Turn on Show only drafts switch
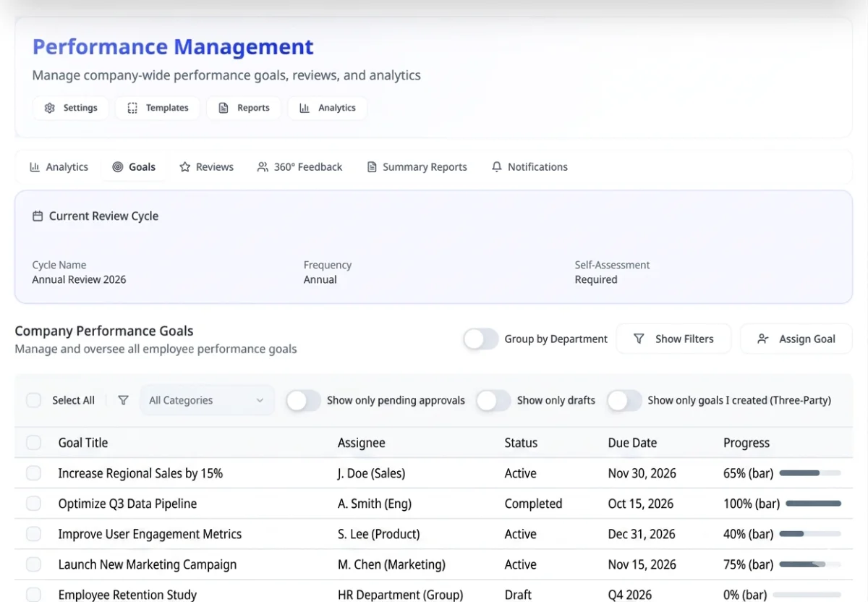The width and height of the screenshot is (868, 602). coord(493,400)
